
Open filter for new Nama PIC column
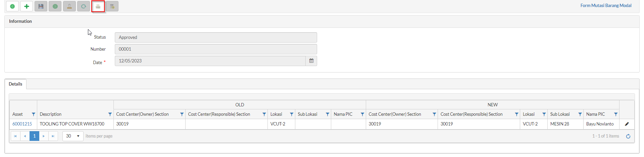[615, 114]
